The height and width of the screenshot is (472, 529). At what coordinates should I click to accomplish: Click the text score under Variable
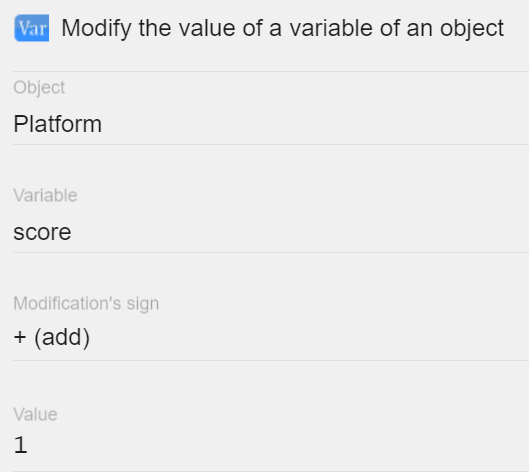pos(42,232)
